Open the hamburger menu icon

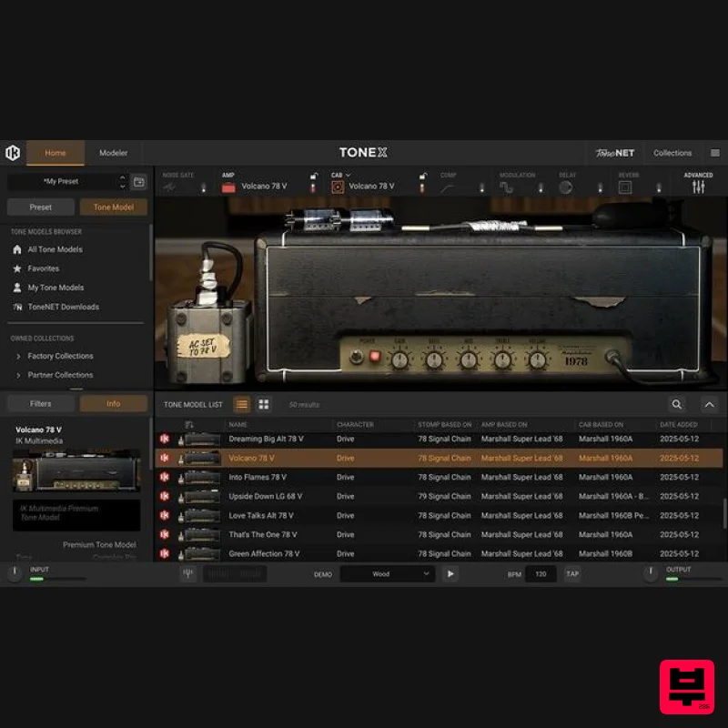click(714, 153)
